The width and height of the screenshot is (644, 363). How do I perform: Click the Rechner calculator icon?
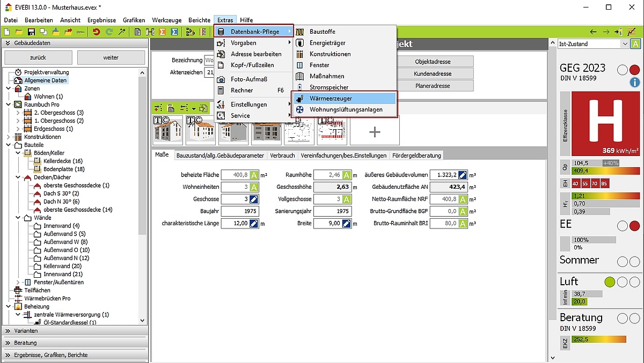221,91
